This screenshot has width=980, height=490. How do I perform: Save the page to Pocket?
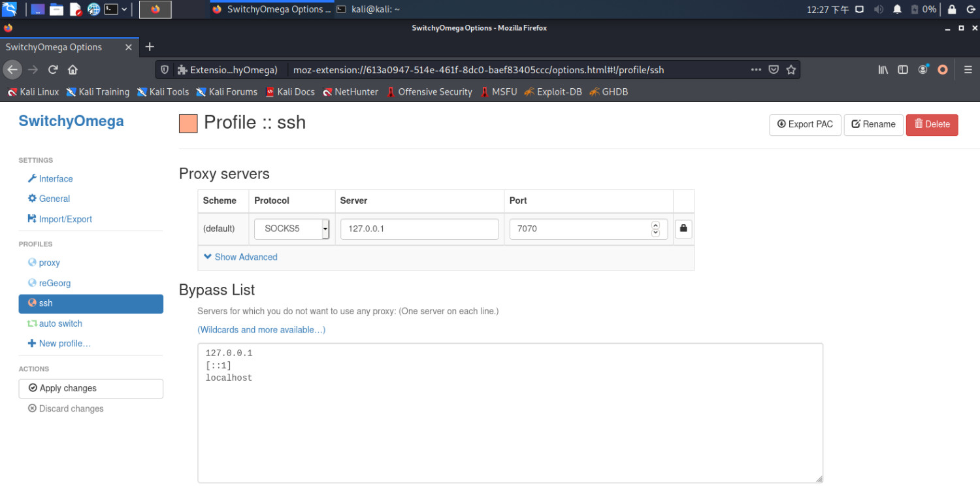[x=774, y=69]
